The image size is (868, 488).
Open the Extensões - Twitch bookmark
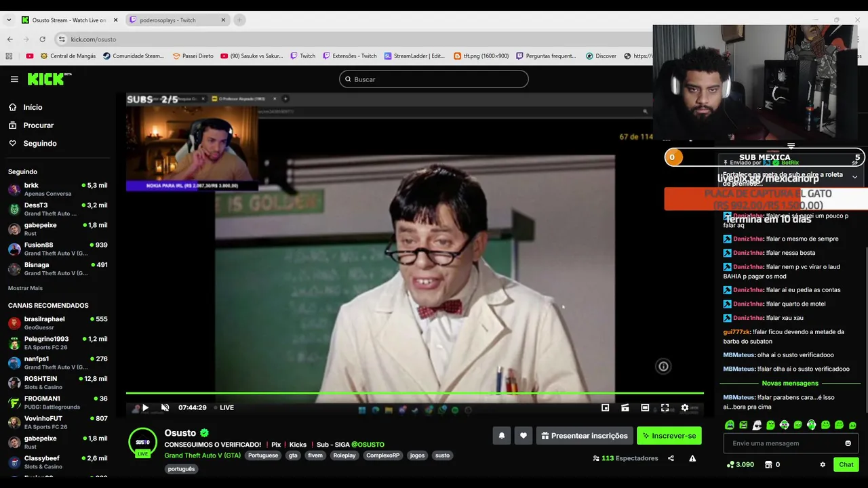350,56
